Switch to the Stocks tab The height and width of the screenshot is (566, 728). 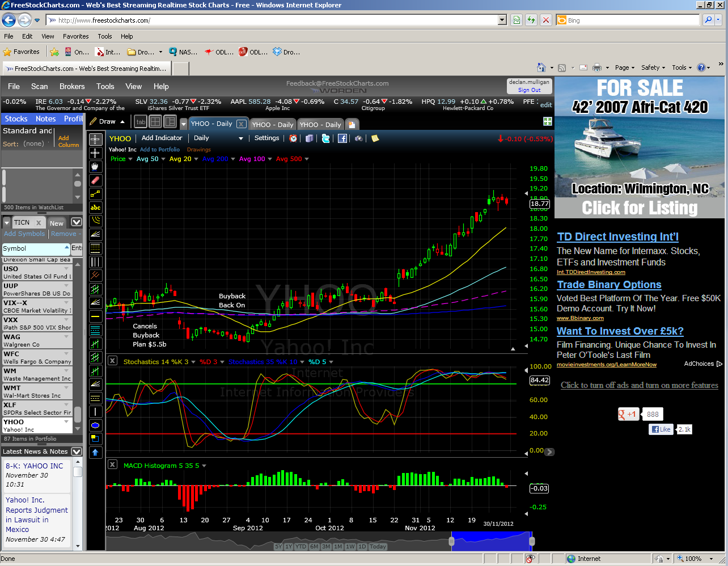tap(16, 119)
